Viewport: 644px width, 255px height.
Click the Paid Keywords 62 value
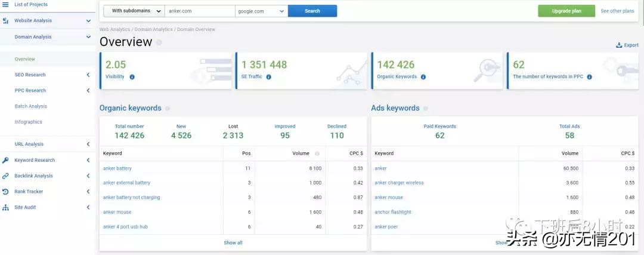(x=440, y=136)
